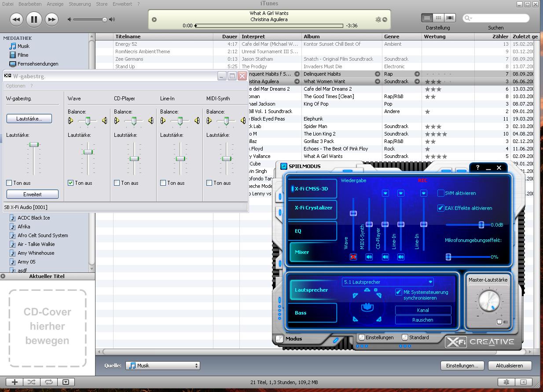The width and height of the screenshot is (543, 392).
Task: Open CD-Player dropdown arrow in X-Fi mixer
Action: tap(385, 193)
